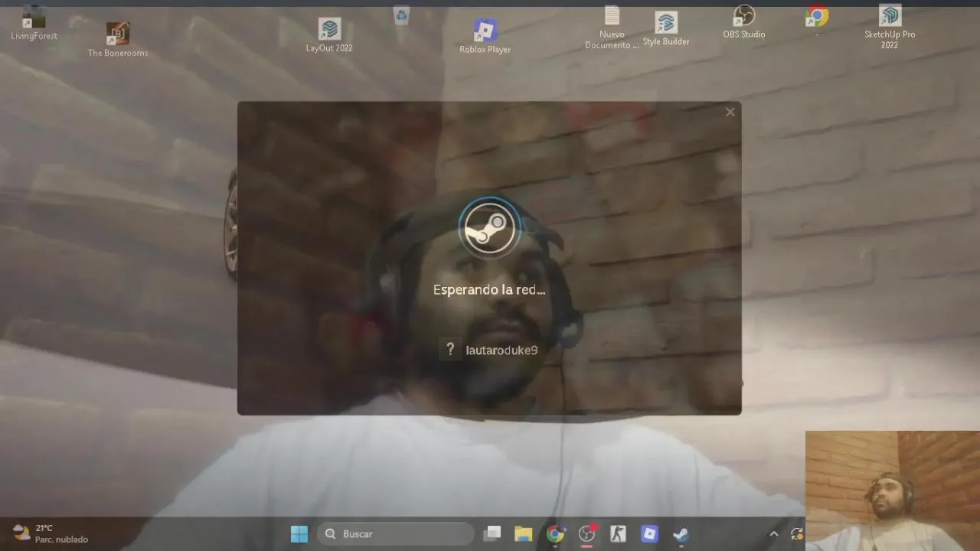
Task: Open Counter-Strike from the taskbar
Action: coord(618,533)
